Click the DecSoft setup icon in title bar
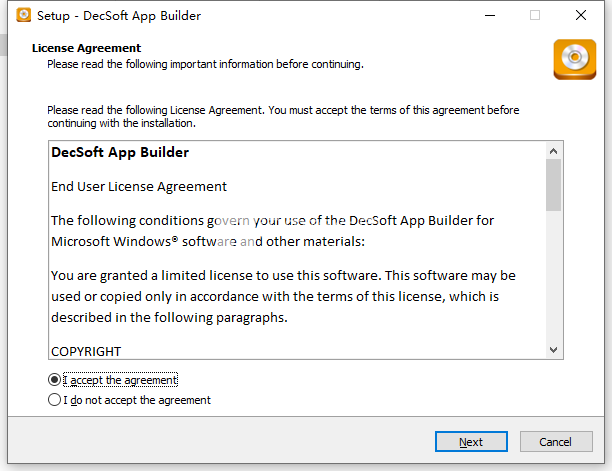The width and height of the screenshot is (612, 471). click(x=23, y=15)
